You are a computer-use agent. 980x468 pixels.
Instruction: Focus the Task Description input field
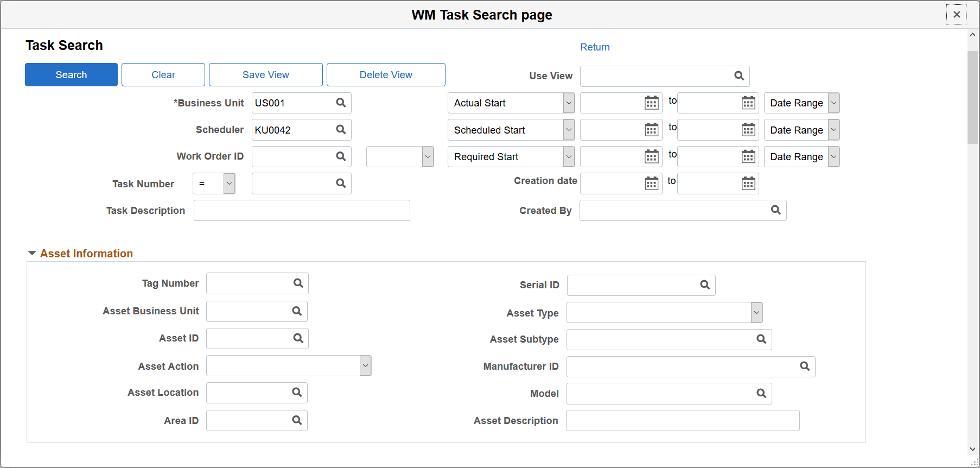point(302,210)
